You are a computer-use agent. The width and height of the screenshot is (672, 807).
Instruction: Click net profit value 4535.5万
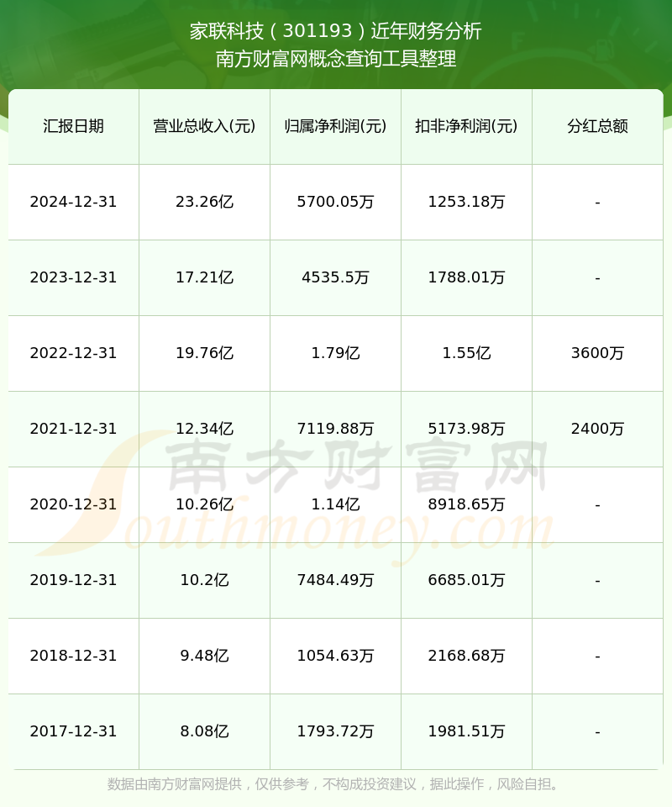(x=336, y=277)
